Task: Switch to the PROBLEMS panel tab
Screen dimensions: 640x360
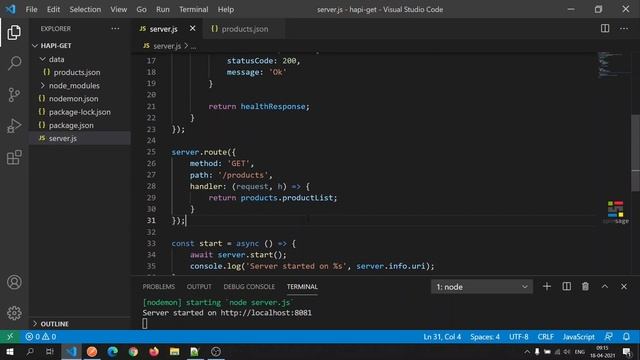Action: [159, 287]
